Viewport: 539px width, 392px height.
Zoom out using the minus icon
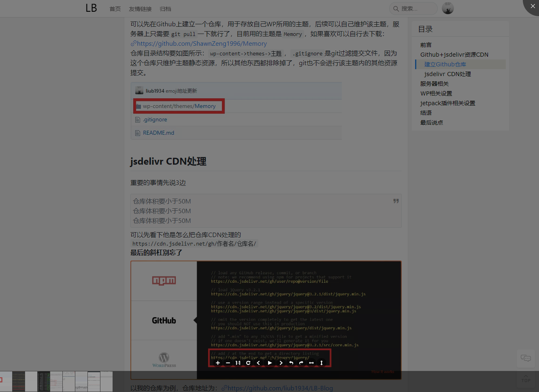[228, 363]
